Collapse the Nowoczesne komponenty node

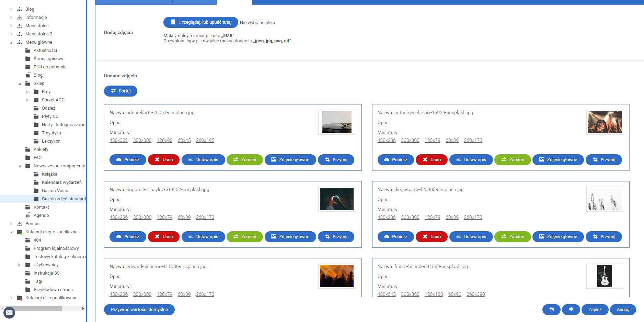[x=19, y=166]
